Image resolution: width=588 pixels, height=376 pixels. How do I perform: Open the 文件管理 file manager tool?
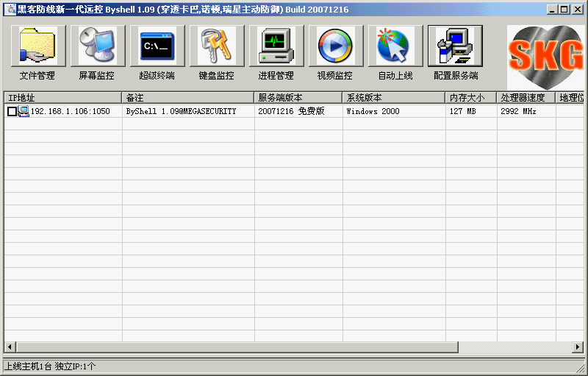point(38,46)
